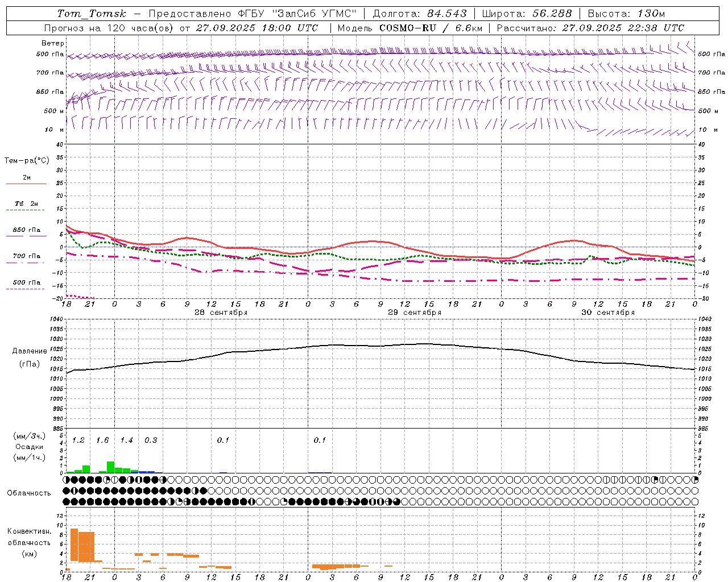Click the Tom_Tomsk station title

pyautogui.click(x=92, y=14)
